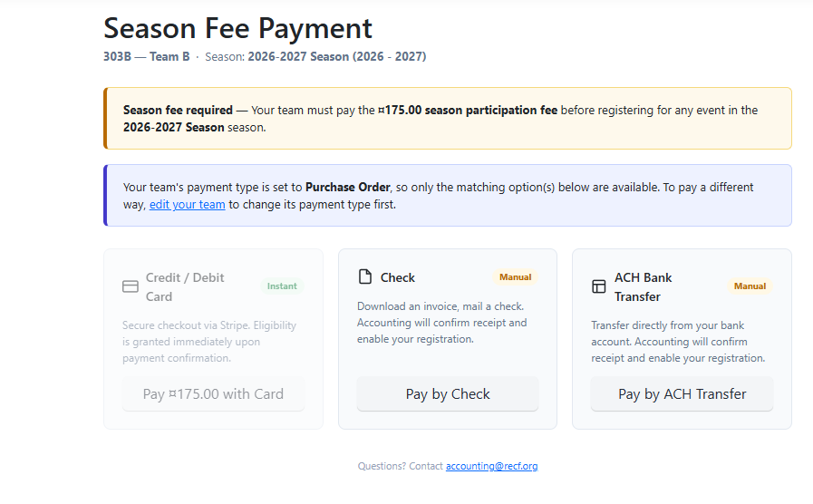Viewport: 813px width, 504px height.
Task: Click the Manual badge on ACH card
Action: (x=750, y=286)
